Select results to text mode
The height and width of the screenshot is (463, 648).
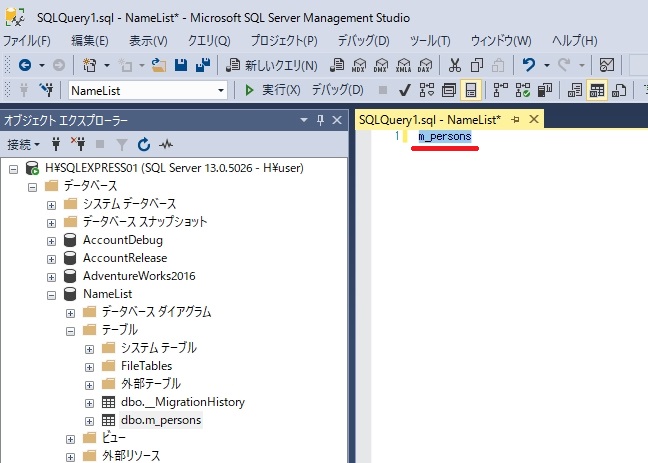tap(575, 90)
